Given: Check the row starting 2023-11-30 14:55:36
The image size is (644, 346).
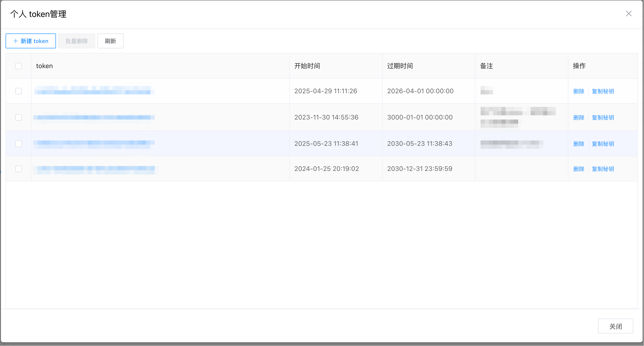Looking at the screenshot, I should coord(19,117).
